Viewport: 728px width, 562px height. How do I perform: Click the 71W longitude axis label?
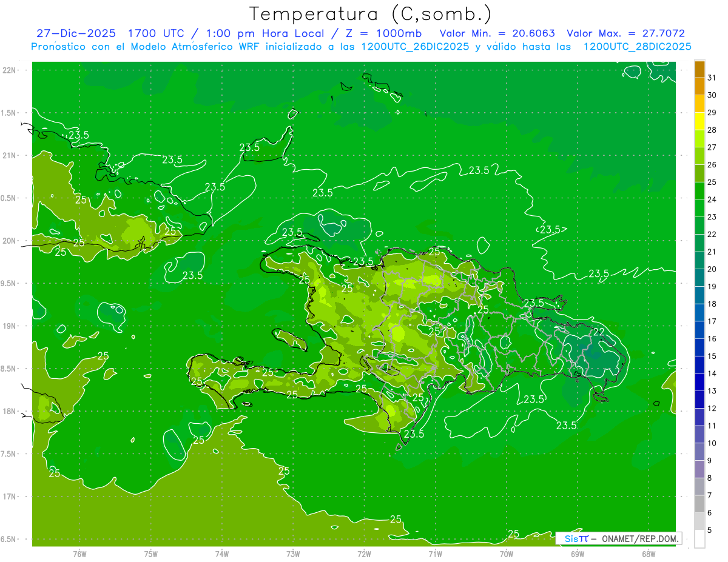[x=435, y=554]
